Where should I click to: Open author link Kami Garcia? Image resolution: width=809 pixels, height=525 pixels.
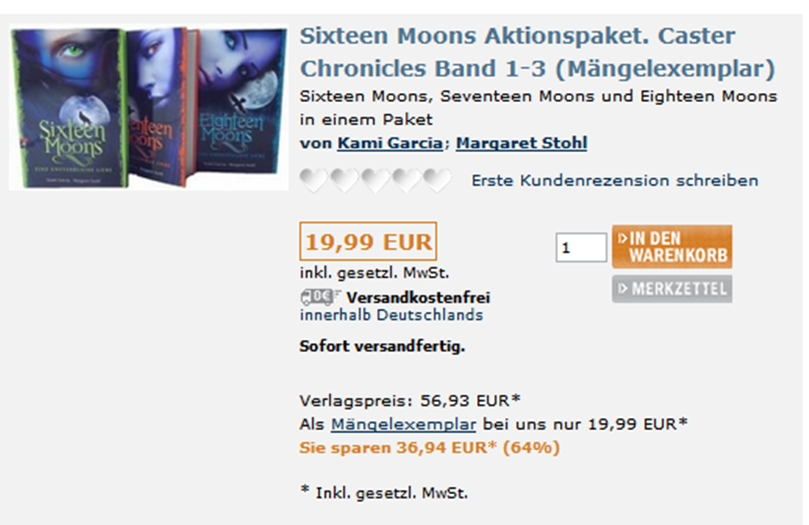(390, 143)
